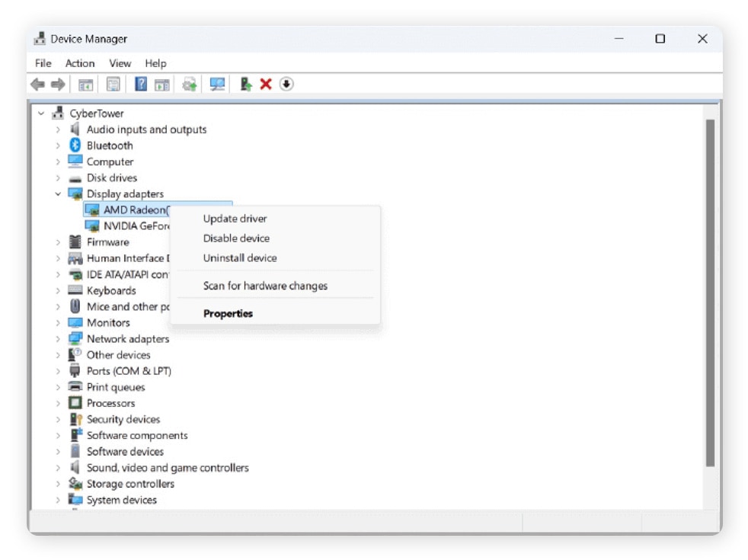Click the Security devices key icon

tap(76, 419)
